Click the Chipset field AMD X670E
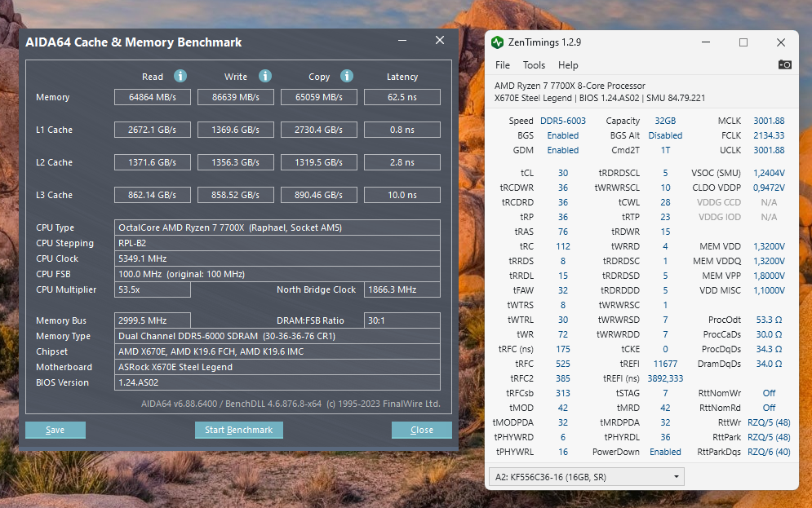 click(x=277, y=351)
